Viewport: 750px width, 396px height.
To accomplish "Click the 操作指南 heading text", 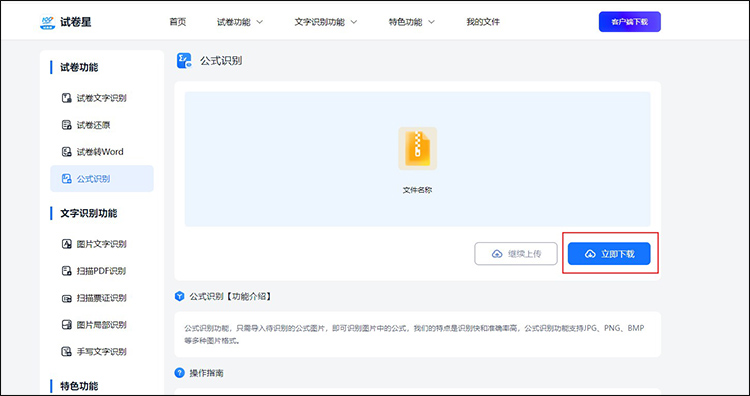I will pyautogui.click(x=207, y=373).
